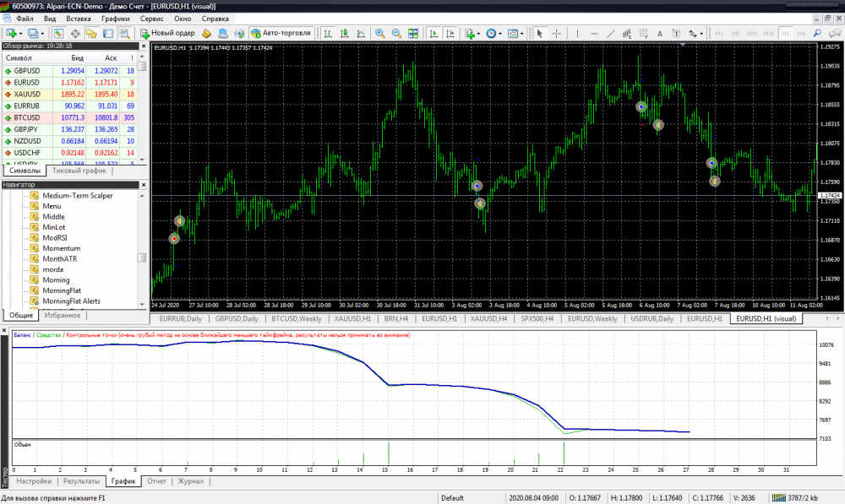The image size is (845, 504).
Task: Switch chart to candlestick view
Action: (344, 34)
